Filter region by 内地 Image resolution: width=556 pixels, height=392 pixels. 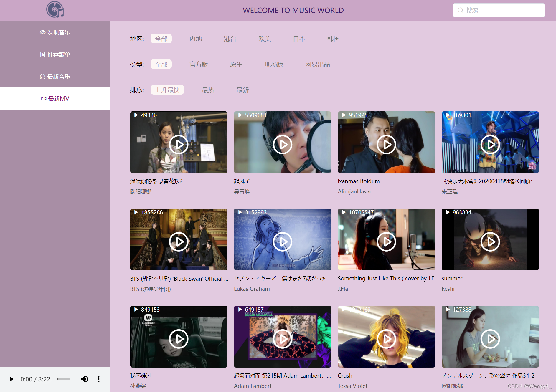196,39
